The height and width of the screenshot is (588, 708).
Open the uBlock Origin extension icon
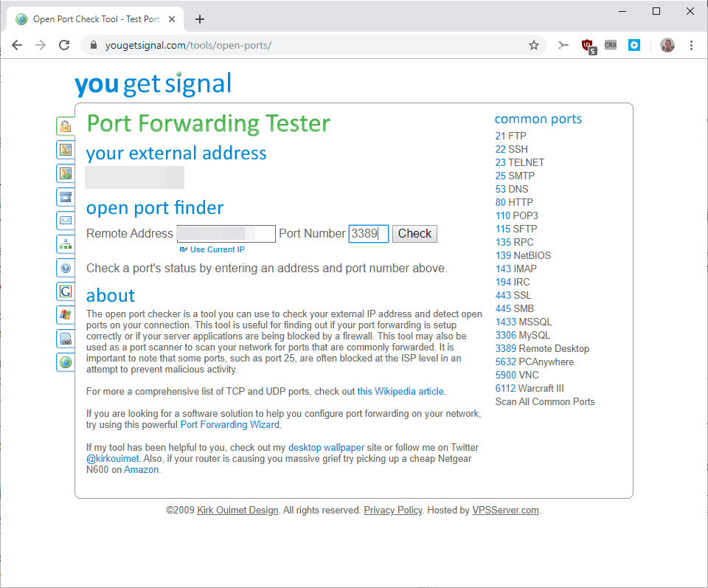pos(588,45)
